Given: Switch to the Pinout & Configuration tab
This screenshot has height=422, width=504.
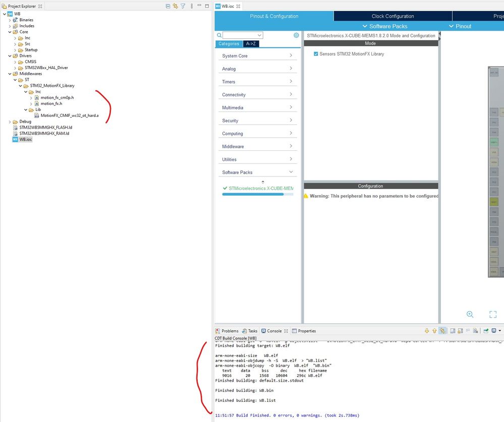Looking at the screenshot, I should tap(274, 16).
